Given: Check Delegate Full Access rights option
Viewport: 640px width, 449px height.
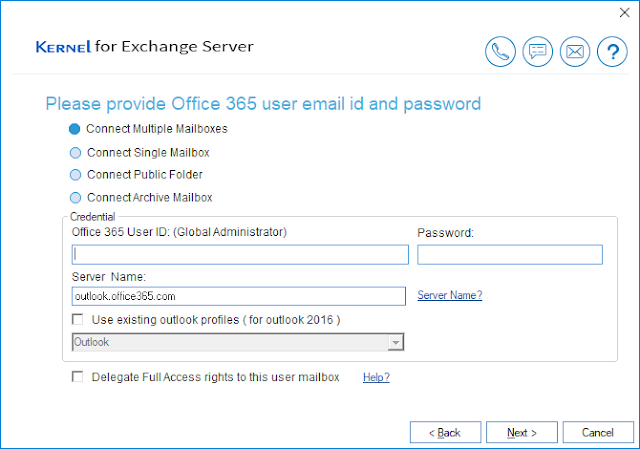Looking at the screenshot, I should 78,377.
